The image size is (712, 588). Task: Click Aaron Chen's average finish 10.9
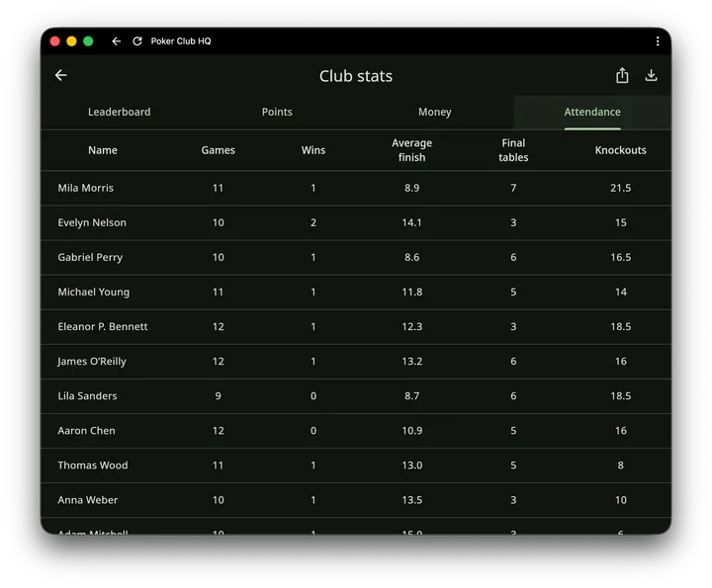click(411, 431)
